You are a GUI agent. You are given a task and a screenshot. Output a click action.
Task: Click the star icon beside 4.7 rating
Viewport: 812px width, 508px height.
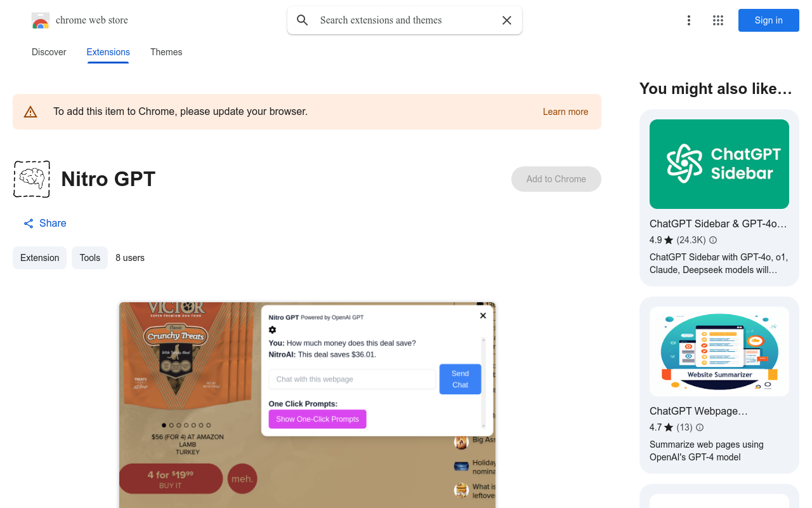click(669, 427)
